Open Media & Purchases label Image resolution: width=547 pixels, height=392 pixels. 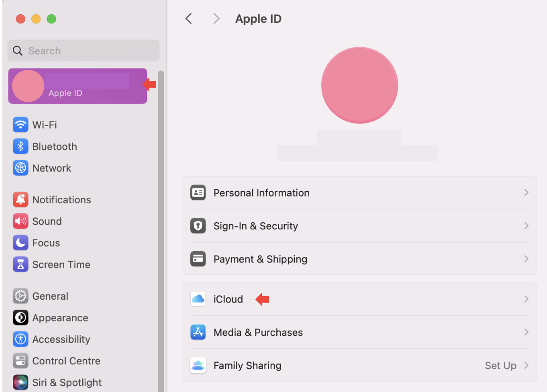click(x=258, y=333)
